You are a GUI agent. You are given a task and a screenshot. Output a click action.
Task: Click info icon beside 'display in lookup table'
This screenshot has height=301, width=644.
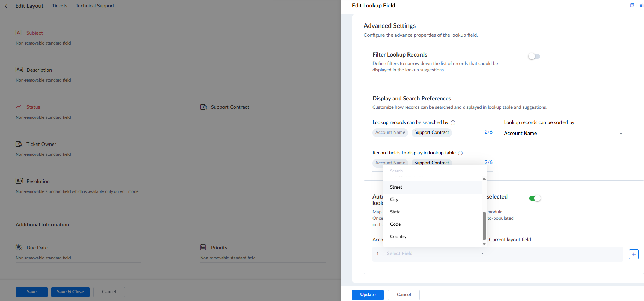pos(460,153)
